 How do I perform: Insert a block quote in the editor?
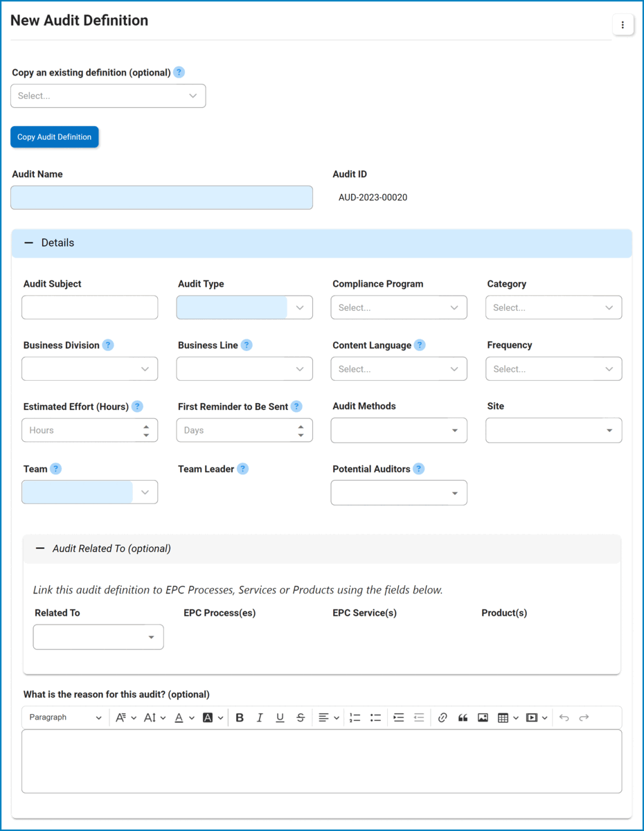(x=463, y=717)
